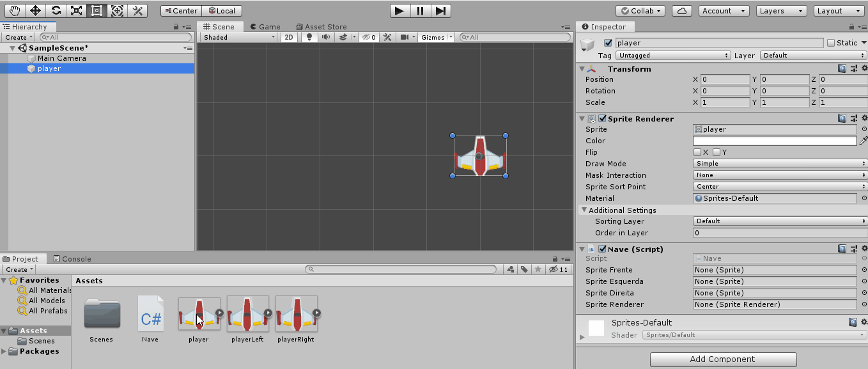The image size is (868, 369).
Task: Check the Flip X checkbox
Action: [697, 152]
